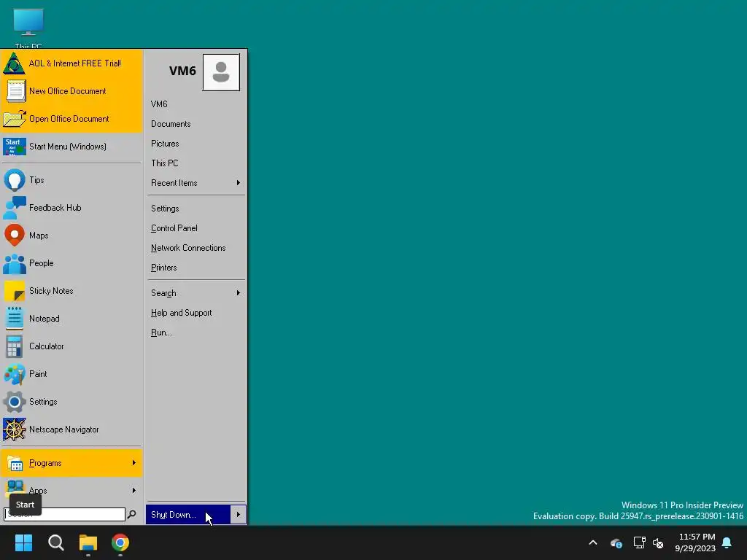
Task: Open the notification bell in system tray
Action: 727,542
